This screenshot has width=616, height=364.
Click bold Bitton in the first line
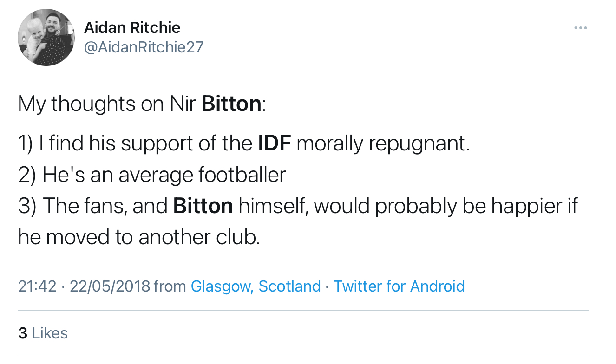tap(231, 104)
